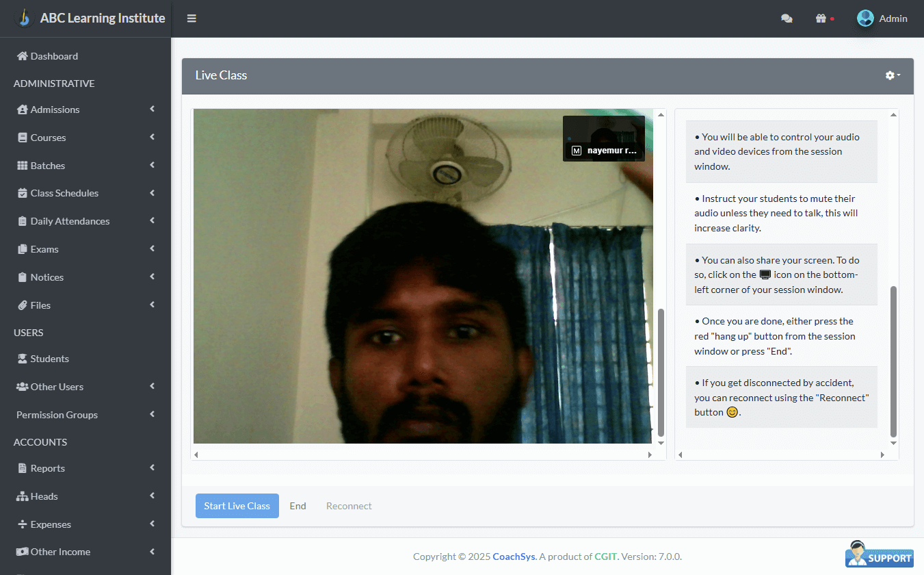Navigate to the Dashboard menu item
Viewport: 924px width, 575px height.
(46, 55)
